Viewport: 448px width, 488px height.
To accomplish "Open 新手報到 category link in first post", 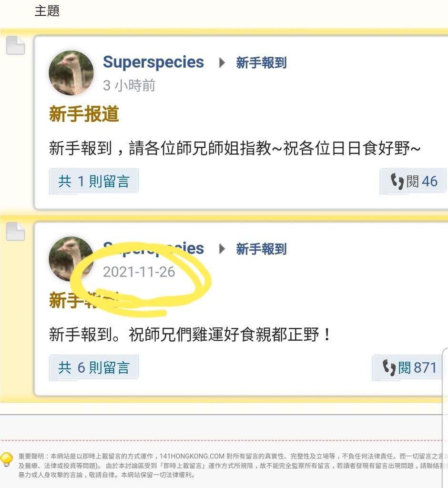I will [x=261, y=62].
